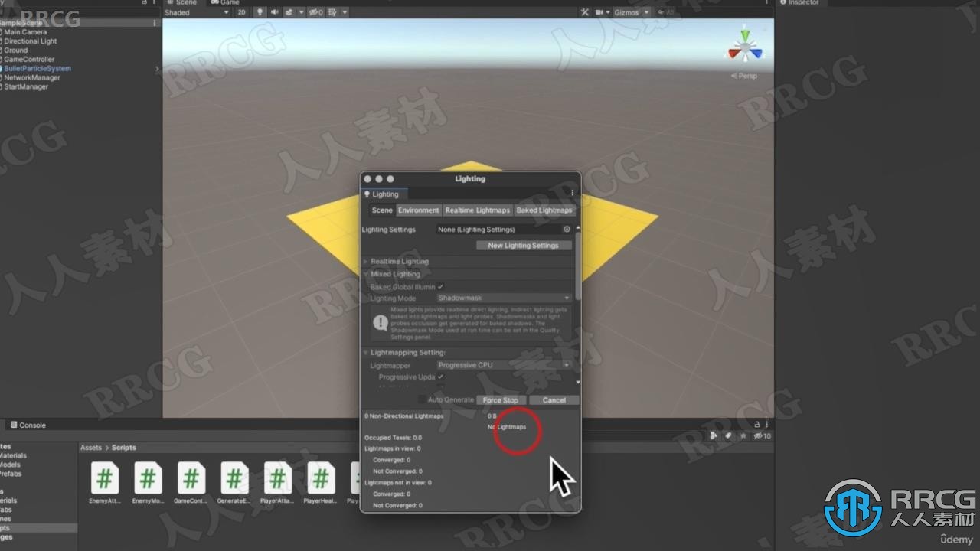Viewport: 980px width, 551px height.
Task: Select GameController in the Hierarchy
Action: tap(29, 60)
